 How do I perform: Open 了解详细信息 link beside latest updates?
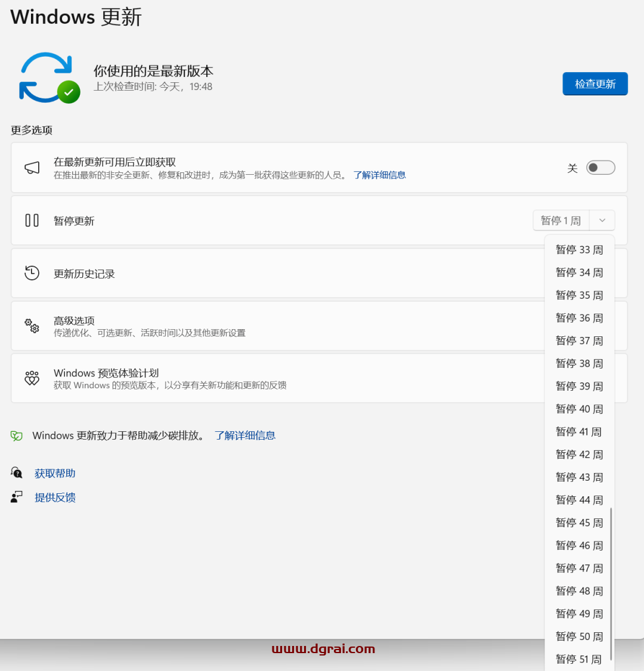tap(380, 175)
